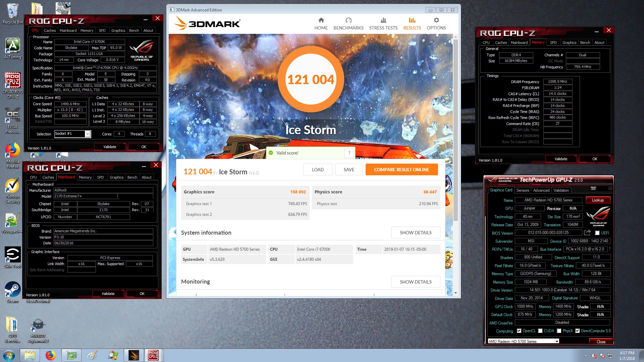Screen dimensions: 644x362
Task: Click the Driver Version field in GPU-Z
Action: click(x=562, y=290)
